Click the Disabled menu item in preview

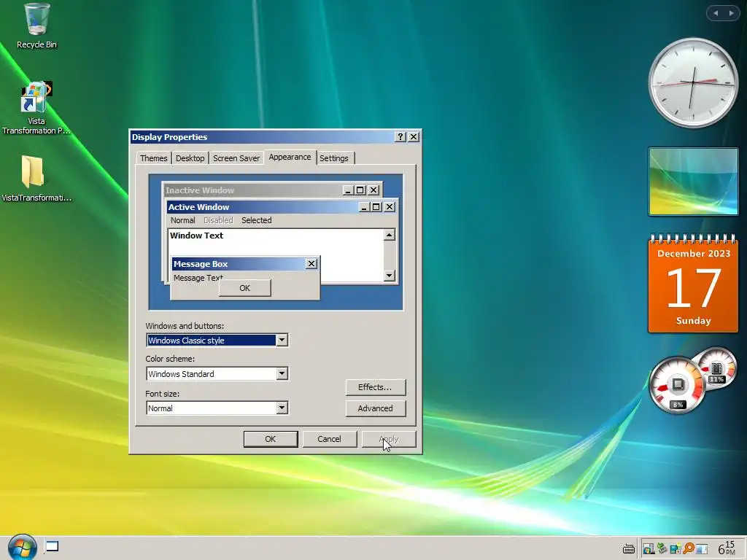218,220
